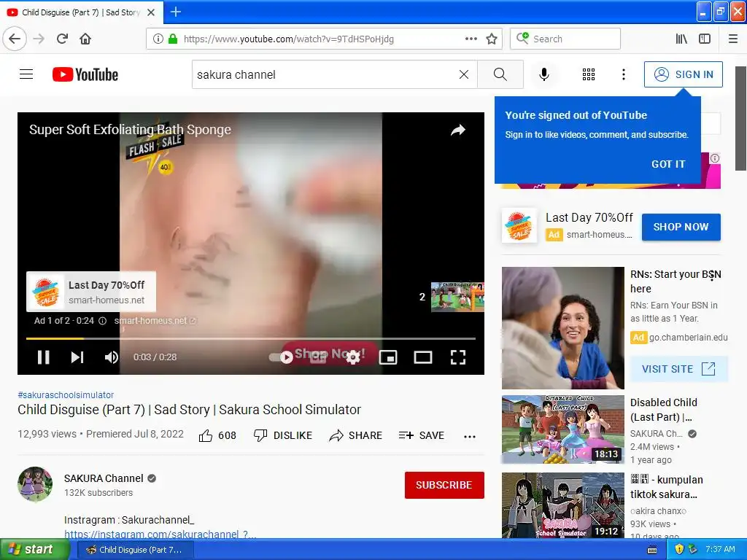Open player settings gear

click(352, 357)
